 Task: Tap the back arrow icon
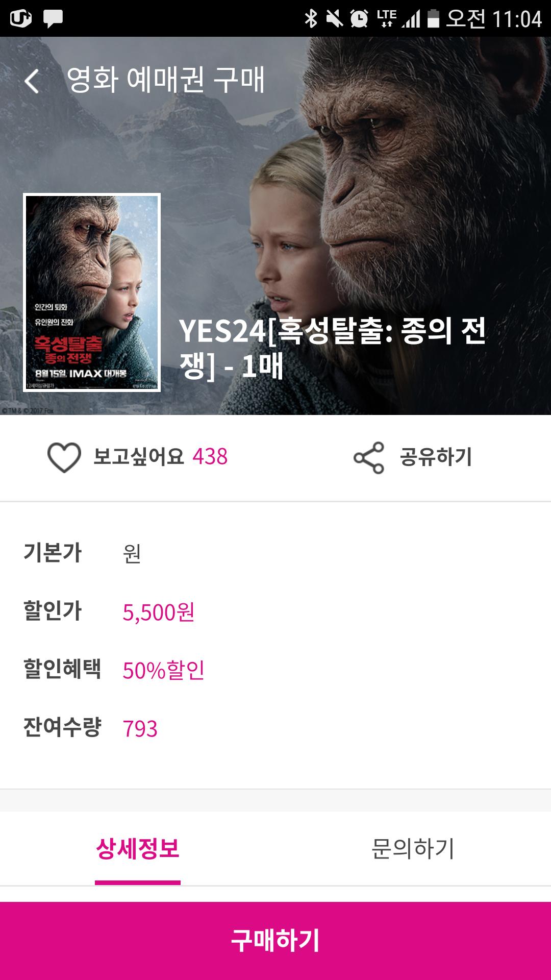tap(32, 81)
